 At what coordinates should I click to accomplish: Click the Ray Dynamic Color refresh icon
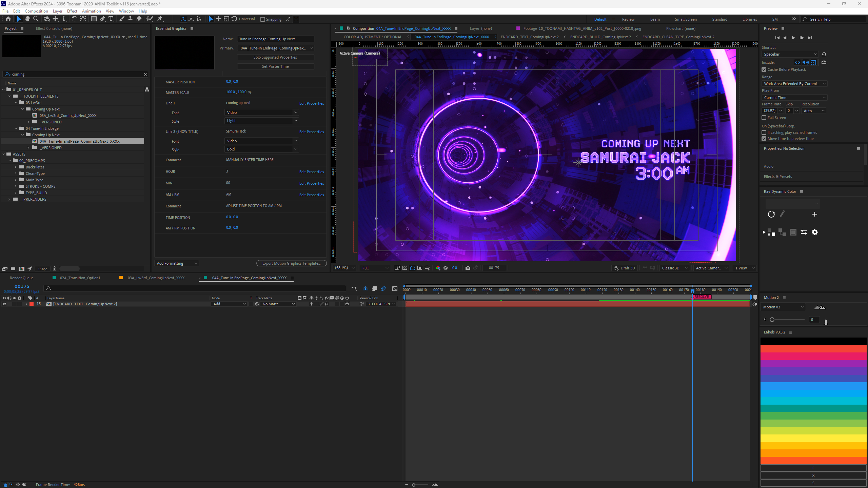point(771,214)
